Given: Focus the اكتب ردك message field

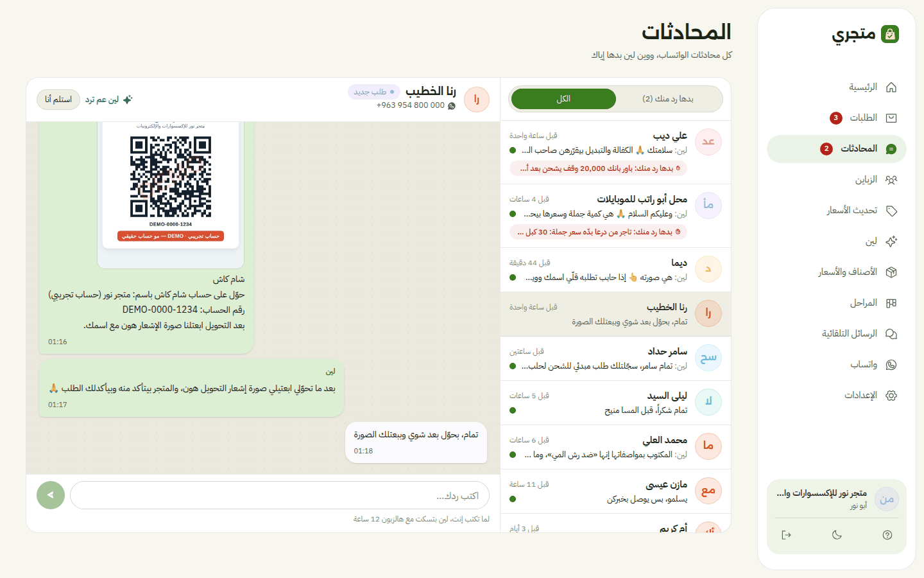Looking at the screenshot, I should coord(280,496).
